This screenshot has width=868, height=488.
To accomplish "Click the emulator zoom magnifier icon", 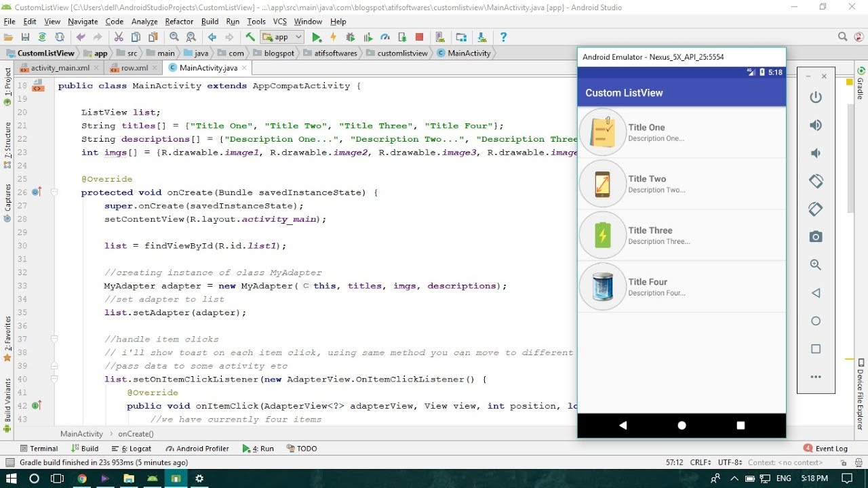I will 816,265.
